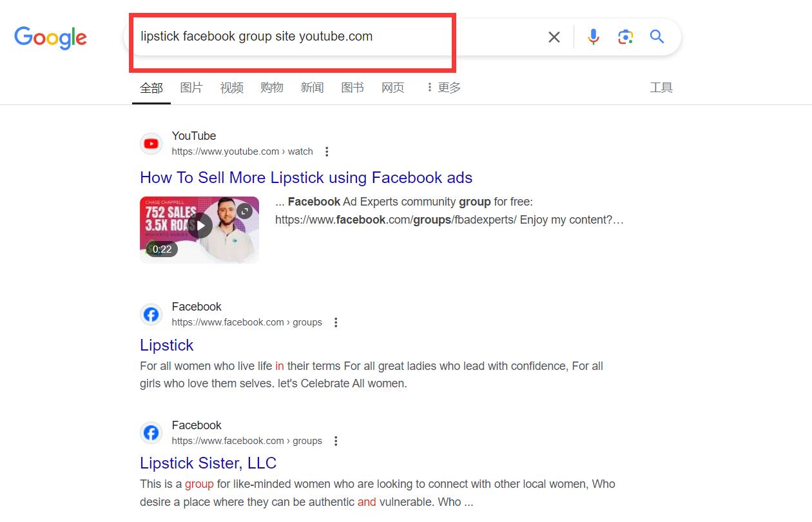Screen dimensions: 812x522
Task: Clear the search box with X icon
Action: coord(554,37)
